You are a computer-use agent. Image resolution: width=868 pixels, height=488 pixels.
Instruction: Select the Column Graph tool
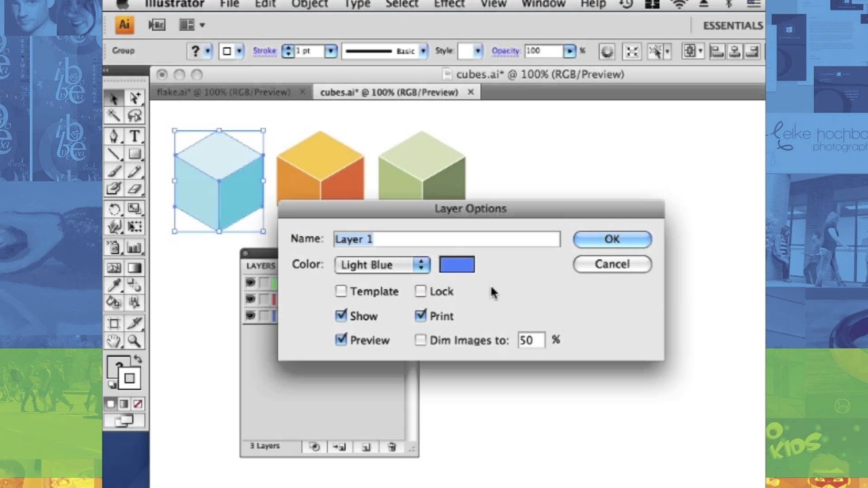point(134,248)
